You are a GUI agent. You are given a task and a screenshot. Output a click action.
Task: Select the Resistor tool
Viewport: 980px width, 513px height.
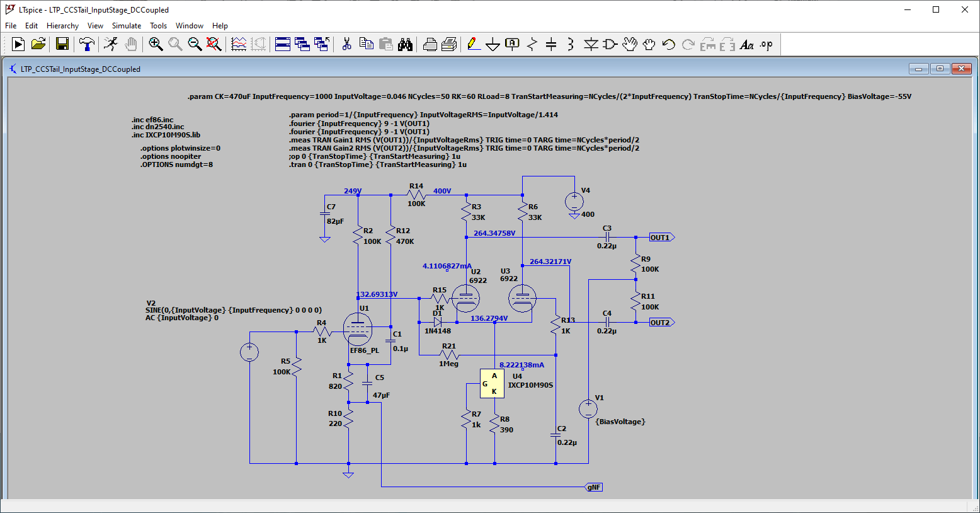pos(532,44)
